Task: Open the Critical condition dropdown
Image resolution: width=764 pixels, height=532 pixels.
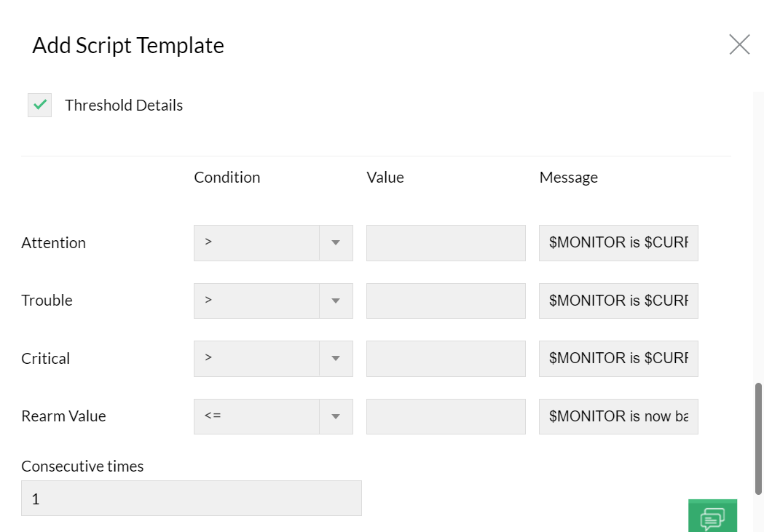Action: [x=272, y=358]
